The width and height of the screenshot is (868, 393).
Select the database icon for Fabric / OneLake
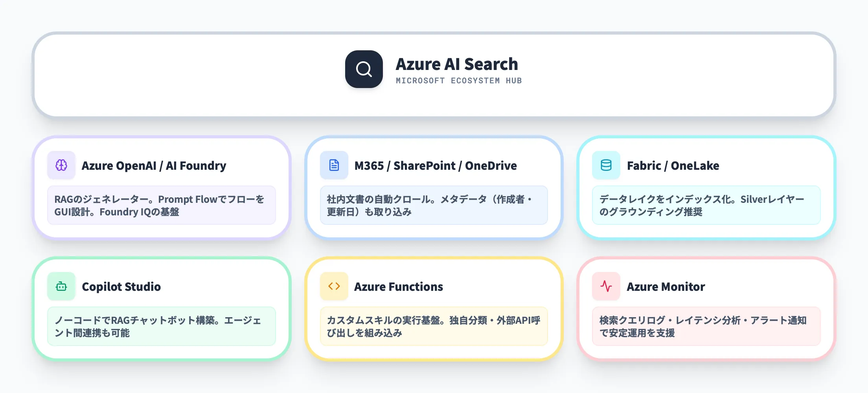click(x=605, y=165)
